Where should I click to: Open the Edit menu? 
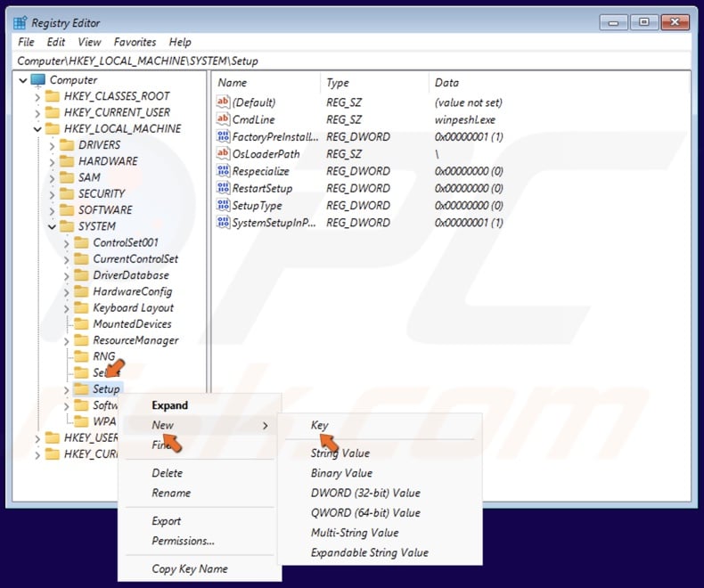click(56, 42)
